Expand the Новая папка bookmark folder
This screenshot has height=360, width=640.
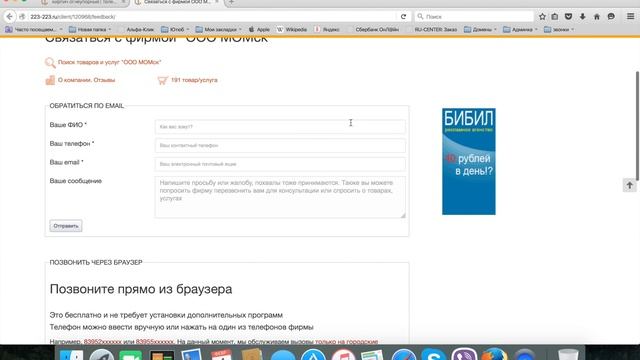90,29
